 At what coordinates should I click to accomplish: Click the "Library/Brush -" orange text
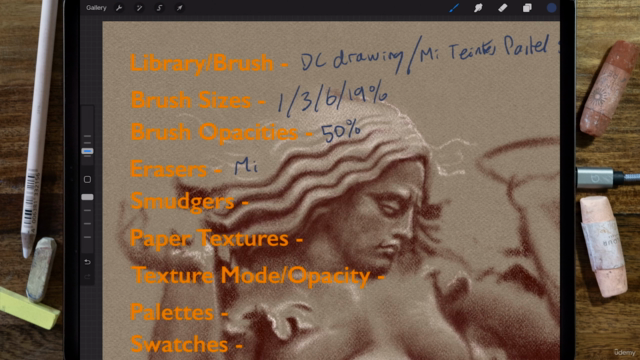(209, 63)
